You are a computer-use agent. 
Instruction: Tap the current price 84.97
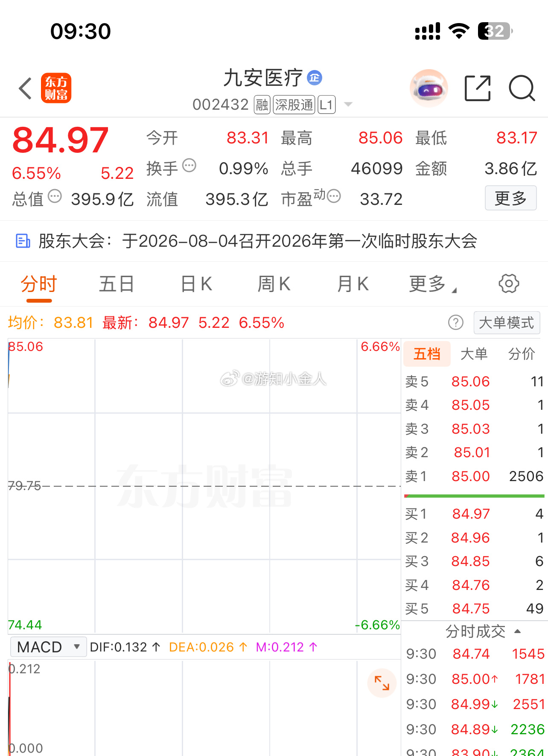tap(61, 140)
